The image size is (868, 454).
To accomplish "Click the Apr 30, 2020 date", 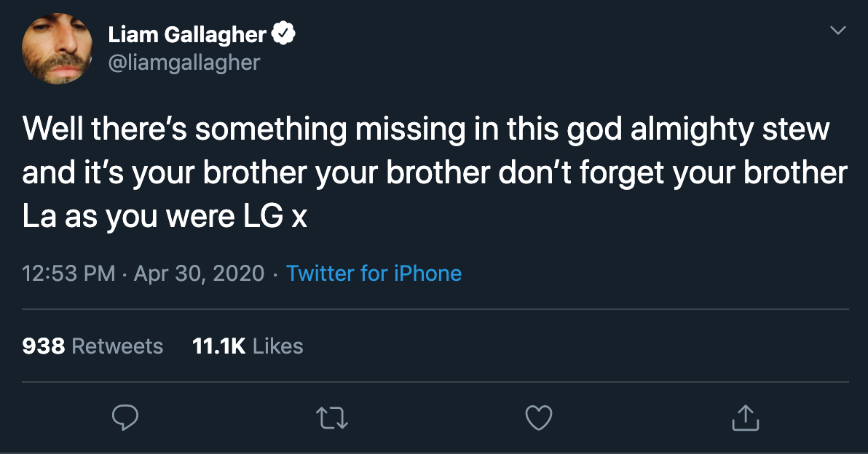I will 200,273.
